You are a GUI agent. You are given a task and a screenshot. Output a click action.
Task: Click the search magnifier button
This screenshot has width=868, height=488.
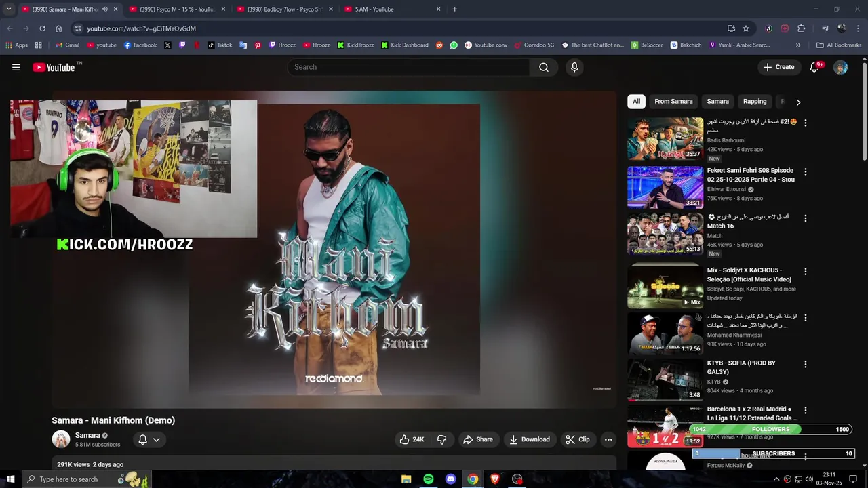[544, 67]
